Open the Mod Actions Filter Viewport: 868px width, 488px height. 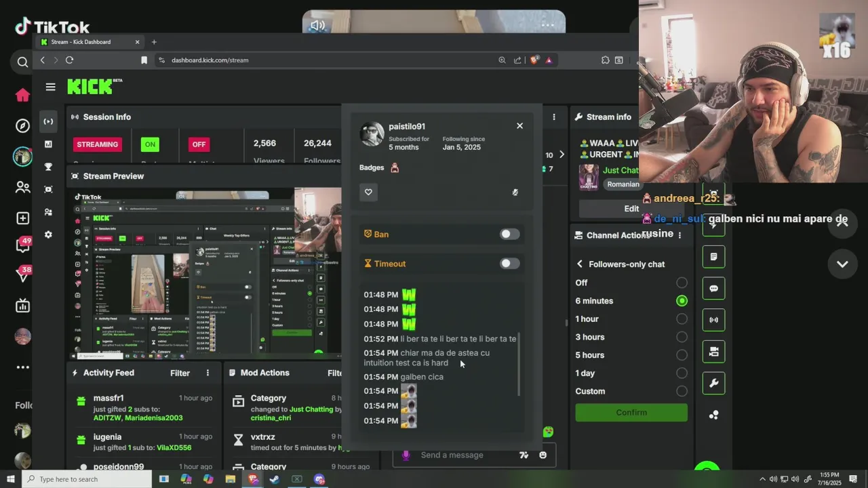coord(335,373)
